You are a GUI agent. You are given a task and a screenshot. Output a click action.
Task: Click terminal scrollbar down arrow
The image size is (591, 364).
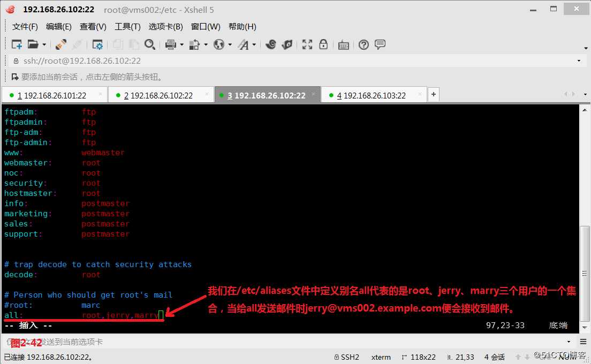coord(584,328)
